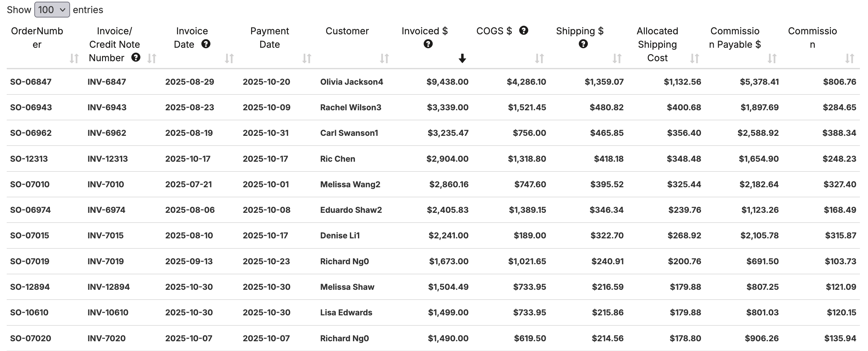Toggle Invoiced $ descending sort arrow
868x351 pixels.
pyautogui.click(x=462, y=58)
